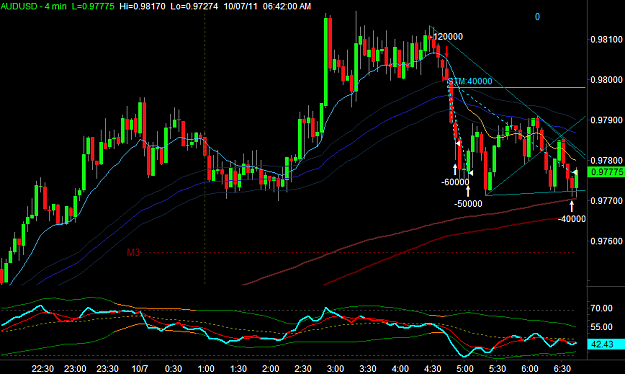Click the 10/07/11 date in header
625x374 pixels.
click(x=240, y=6)
